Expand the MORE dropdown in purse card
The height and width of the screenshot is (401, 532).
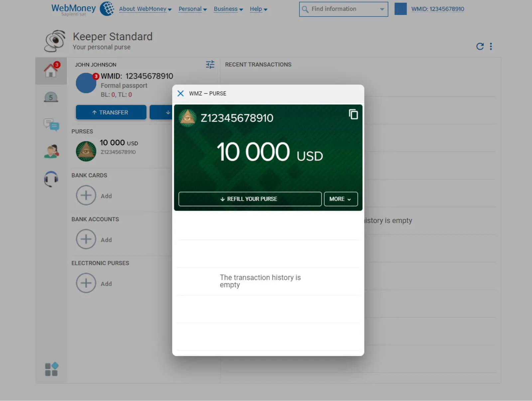(x=341, y=199)
